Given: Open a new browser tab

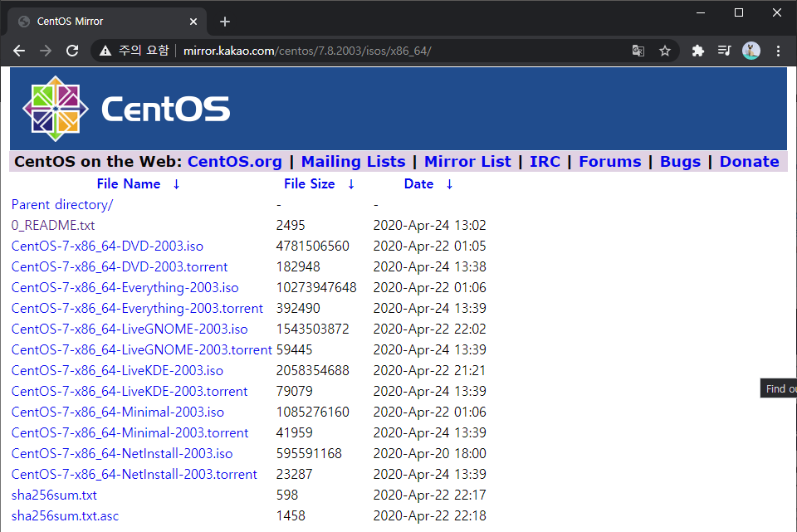Looking at the screenshot, I should pos(225,22).
